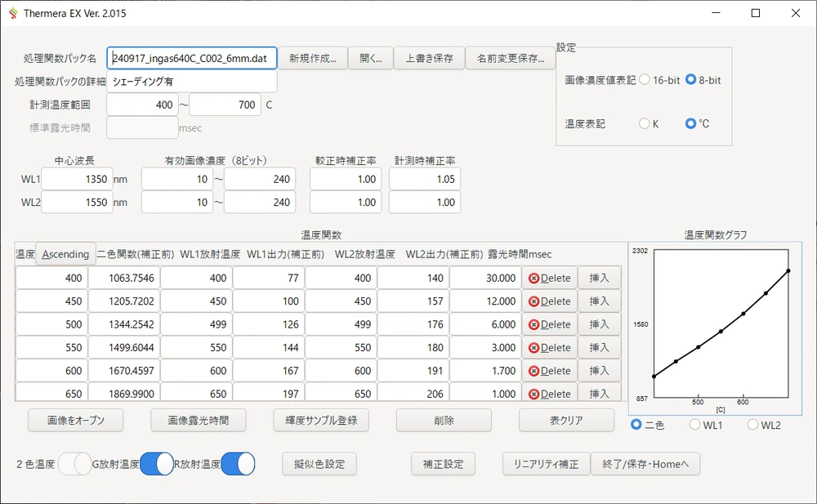Click Ascending sort order button
The height and width of the screenshot is (504, 817).
point(66,254)
